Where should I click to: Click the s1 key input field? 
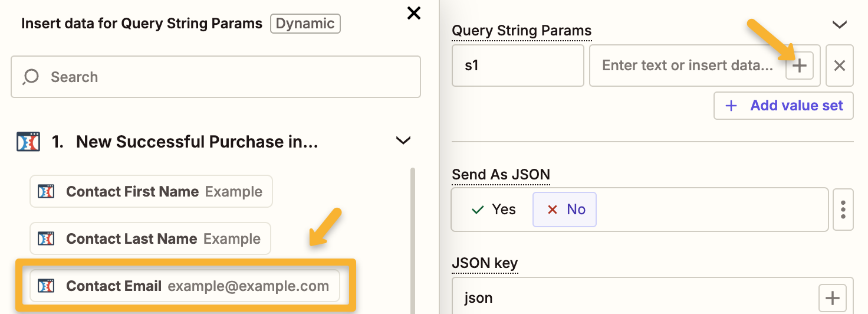point(517,66)
